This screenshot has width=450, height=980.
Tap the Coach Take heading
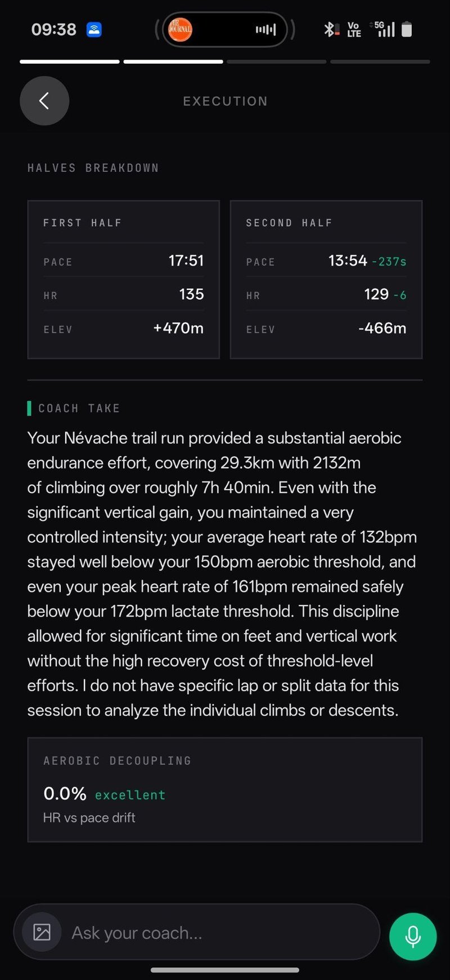pyautogui.click(x=79, y=408)
